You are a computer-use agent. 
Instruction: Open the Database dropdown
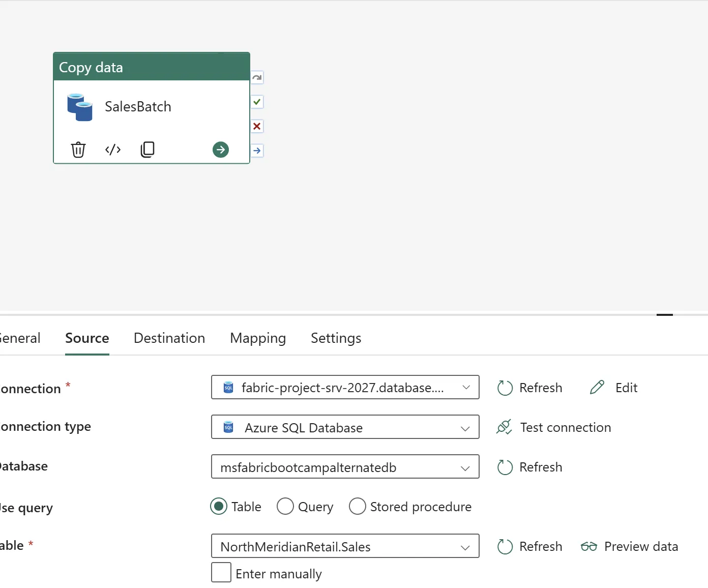point(345,467)
